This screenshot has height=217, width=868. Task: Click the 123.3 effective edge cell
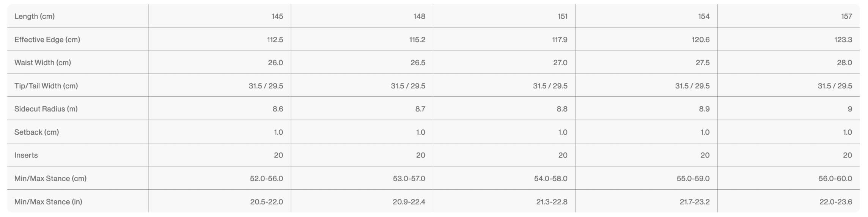point(843,39)
